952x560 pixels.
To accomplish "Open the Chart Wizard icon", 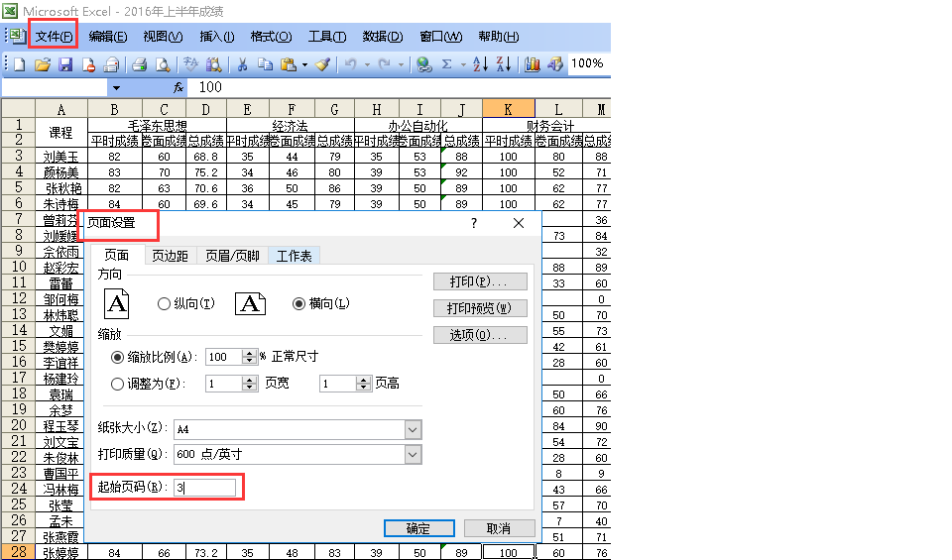I will pos(533,64).
